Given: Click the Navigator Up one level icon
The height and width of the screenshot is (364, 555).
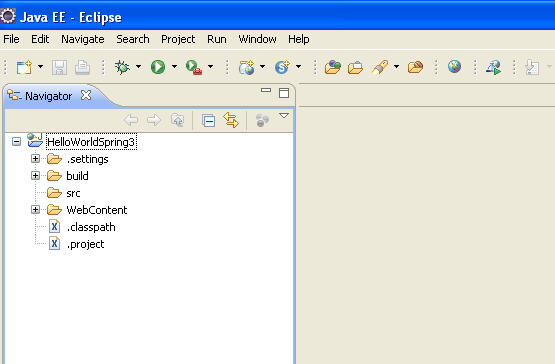Looking at the screenshot, I should pyautogui.click(x=177, y=120).
